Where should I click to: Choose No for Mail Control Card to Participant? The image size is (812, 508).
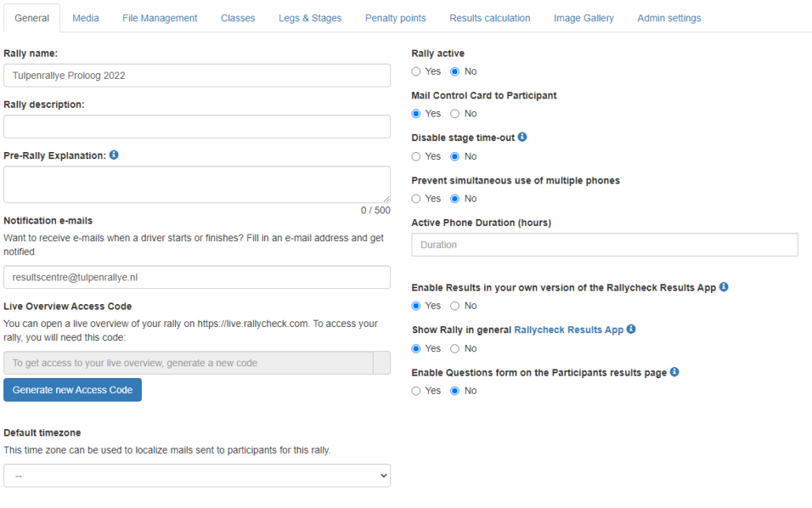point(453,113)
